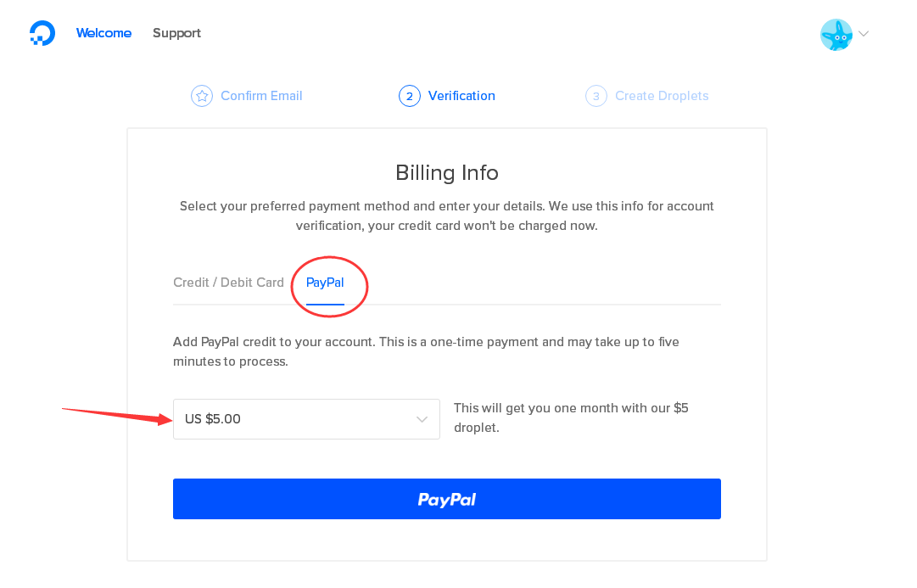Image resolution: width=917 pixels, height=588 pixels.
Task: Click the one-time payment notice text
Action: tap(426, 351)
